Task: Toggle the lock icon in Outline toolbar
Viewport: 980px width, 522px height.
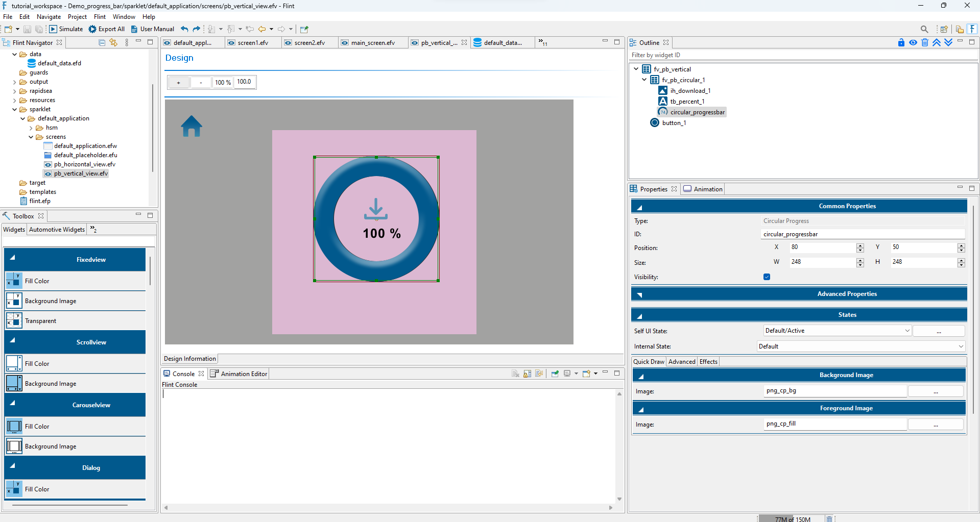Action: [x=901, y=42]
